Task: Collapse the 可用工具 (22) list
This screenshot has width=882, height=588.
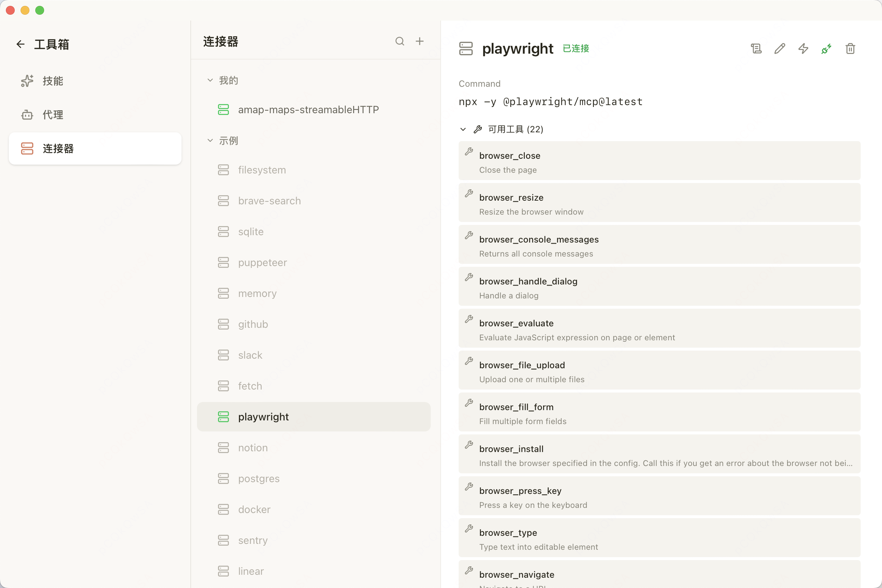Action: click(463, 129)
